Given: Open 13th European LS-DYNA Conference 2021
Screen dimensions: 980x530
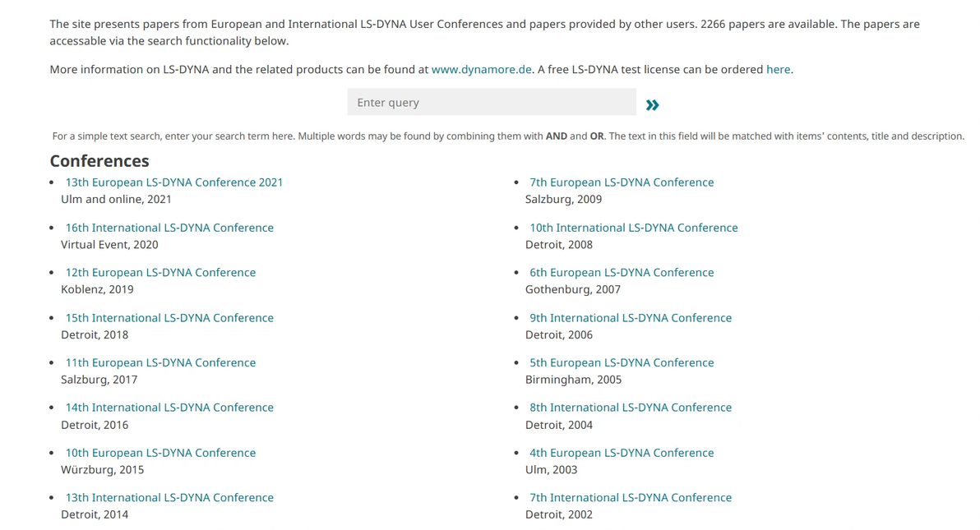Looking at the screenshot, I should (174, 182).
